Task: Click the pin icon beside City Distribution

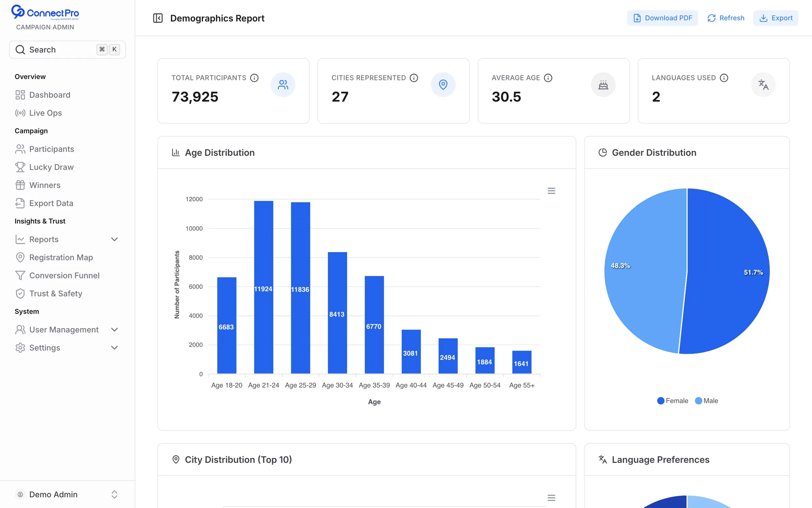Action: 176,460
